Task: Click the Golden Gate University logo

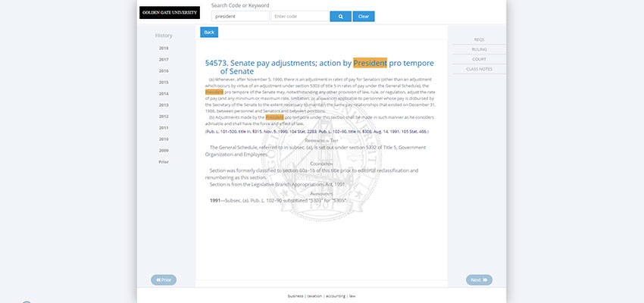Action: pyautogui.click(x=170, y=12)
